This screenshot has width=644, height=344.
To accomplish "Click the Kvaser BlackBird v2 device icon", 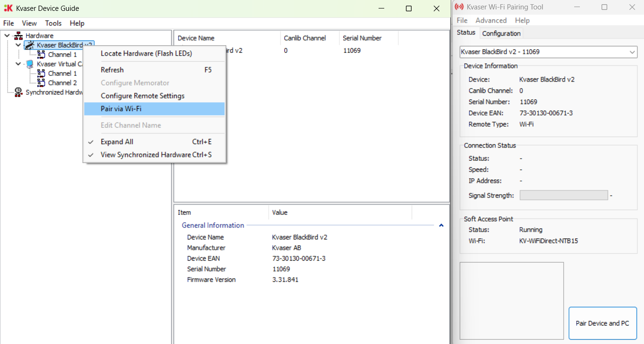I will (x=30, y=45).
